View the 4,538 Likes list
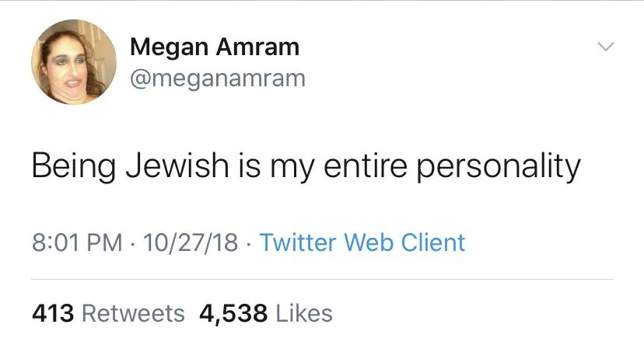 [x=266, y=313]
